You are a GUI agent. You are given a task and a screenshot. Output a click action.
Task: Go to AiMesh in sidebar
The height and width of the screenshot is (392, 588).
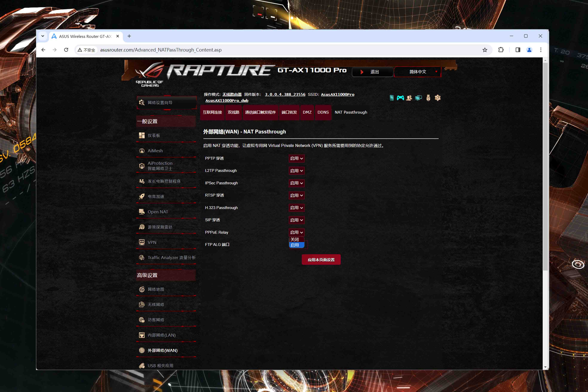[x=166, y=151]
